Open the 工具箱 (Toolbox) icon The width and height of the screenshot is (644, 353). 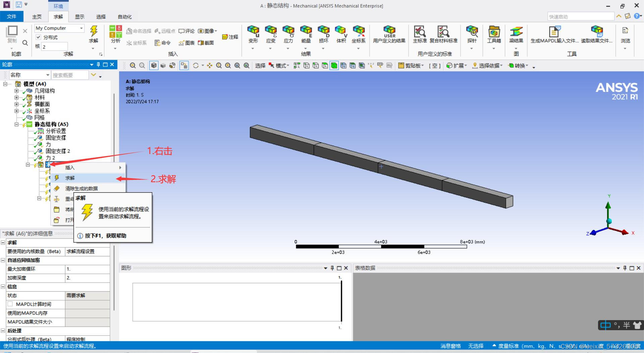tap(494, 34)
